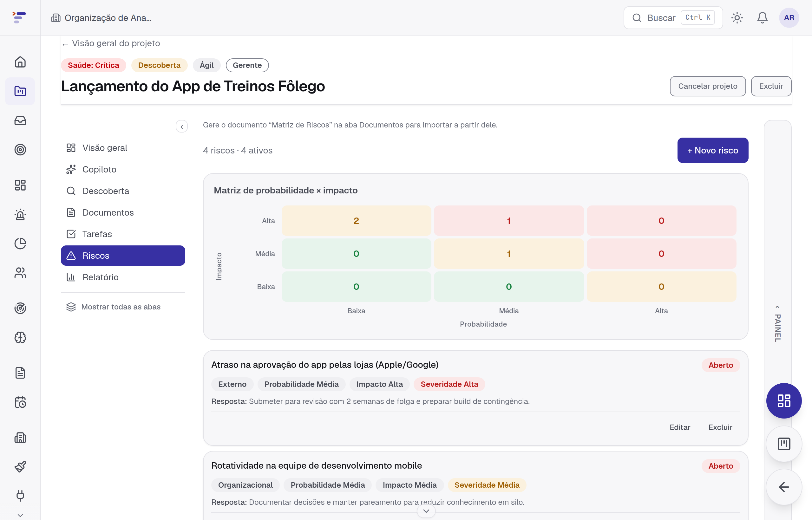
Task: Expand more sidebar items chevron at bottom
Action: pyautogui.click(x=20, y=515)
